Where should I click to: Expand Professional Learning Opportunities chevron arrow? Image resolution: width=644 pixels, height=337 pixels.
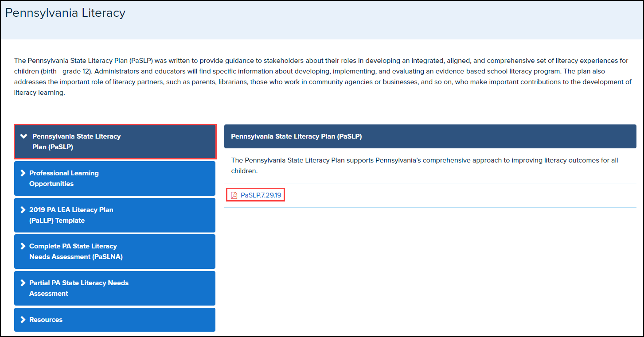pos(23,173)
